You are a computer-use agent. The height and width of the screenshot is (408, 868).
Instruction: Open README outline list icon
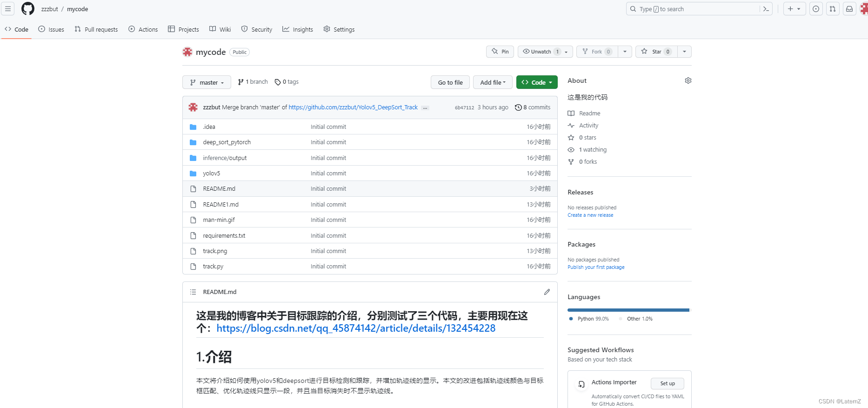coord(193,292)
